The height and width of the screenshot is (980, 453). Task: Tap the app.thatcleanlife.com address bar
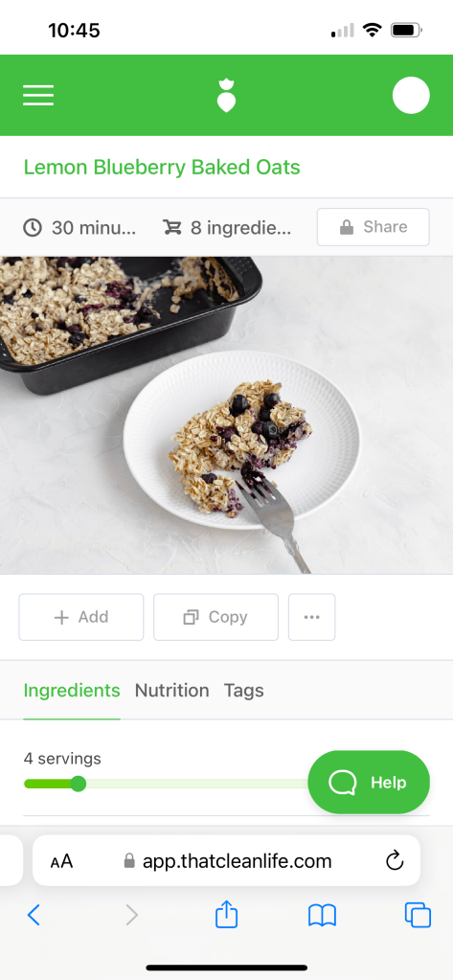click(x=226, y=860)
